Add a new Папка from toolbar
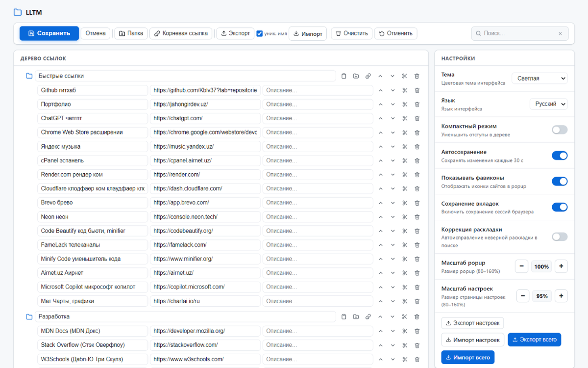 131,33
